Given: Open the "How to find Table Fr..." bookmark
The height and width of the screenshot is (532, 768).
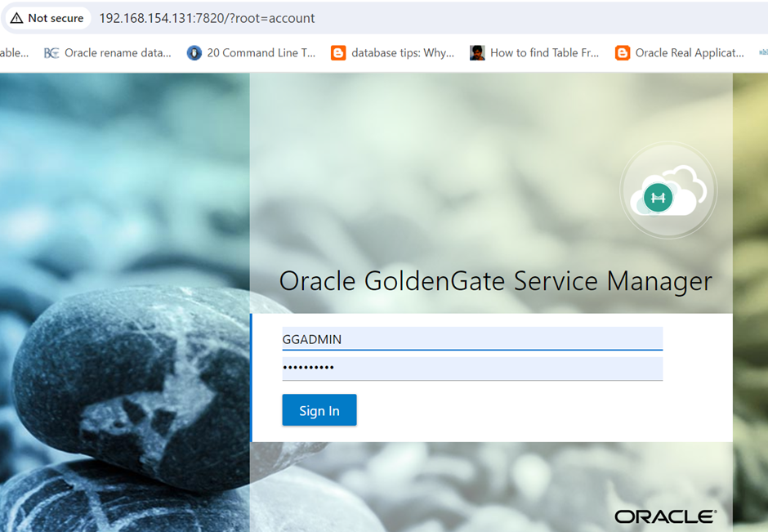Looking at the screenshot, I should [544, 53].
